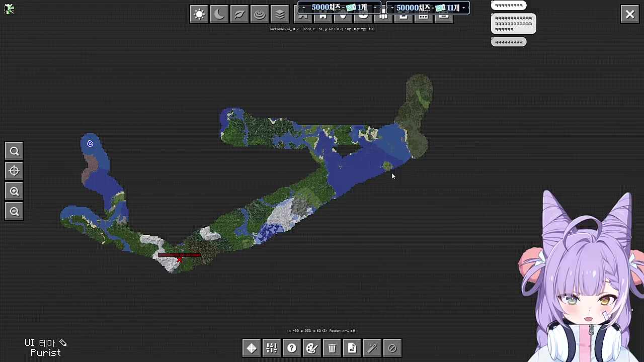This screenshot has height=362, width=644.
Task: Toggle topographic map view
Action: click(260, 14)
